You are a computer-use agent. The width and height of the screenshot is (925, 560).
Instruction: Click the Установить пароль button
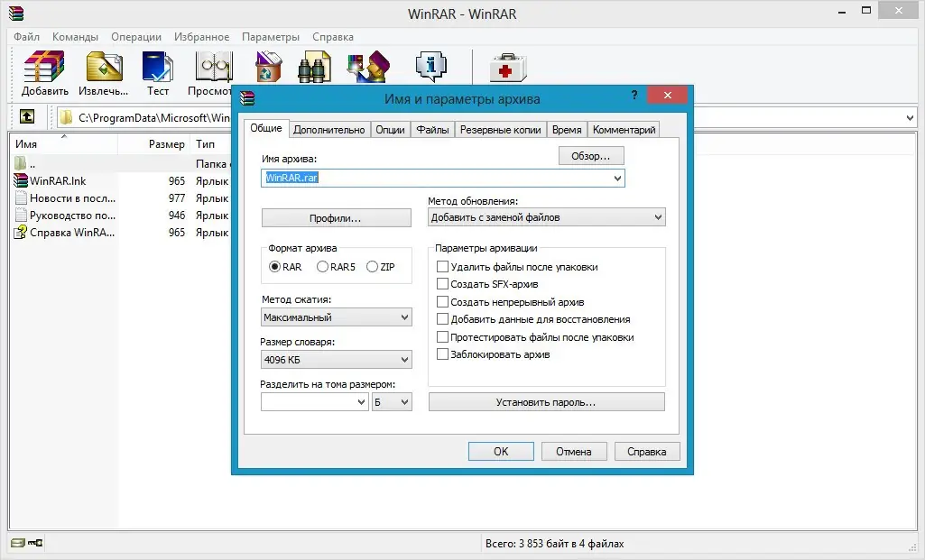[548, 401]
